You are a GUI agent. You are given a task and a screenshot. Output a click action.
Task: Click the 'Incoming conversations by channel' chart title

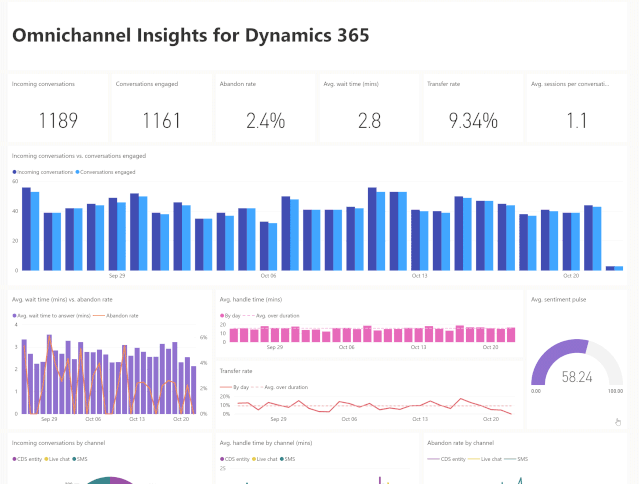click(58, 443)
